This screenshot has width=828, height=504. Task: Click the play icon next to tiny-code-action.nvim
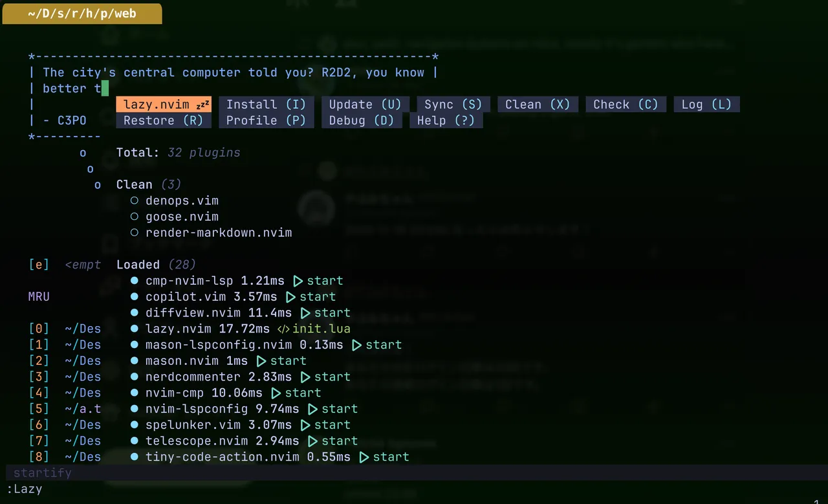click(x=364, y=457)
